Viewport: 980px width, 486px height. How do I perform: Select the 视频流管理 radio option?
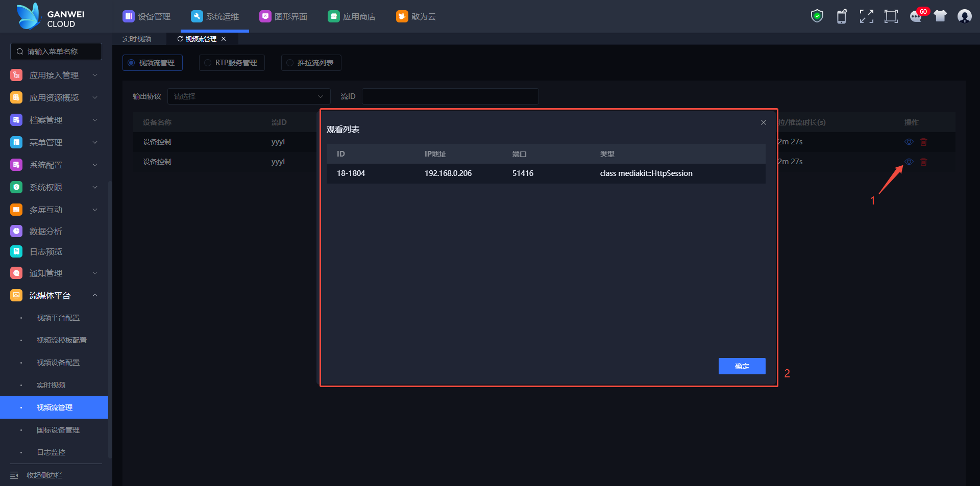[152, 63]
